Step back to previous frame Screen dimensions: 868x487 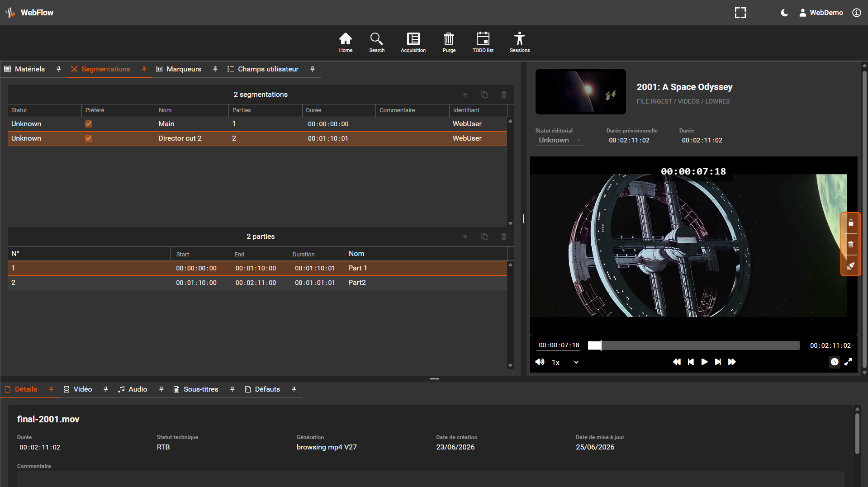[x=691, y=362]
